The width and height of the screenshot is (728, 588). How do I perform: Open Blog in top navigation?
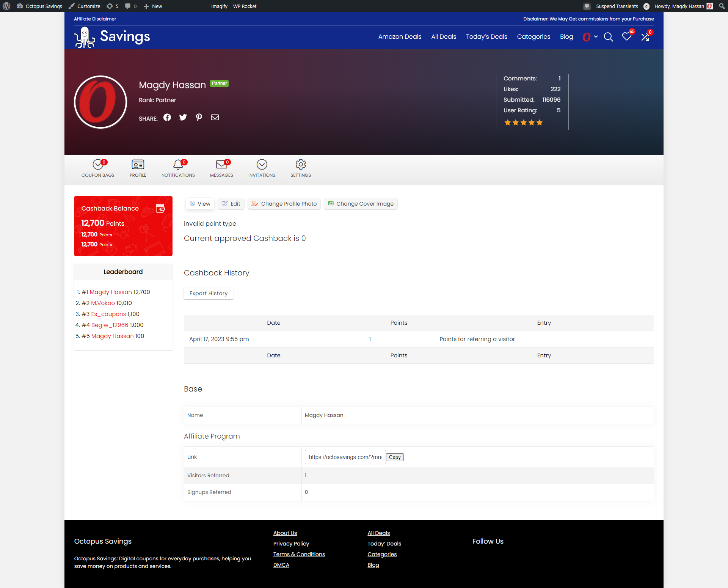(x=566, y=36)
